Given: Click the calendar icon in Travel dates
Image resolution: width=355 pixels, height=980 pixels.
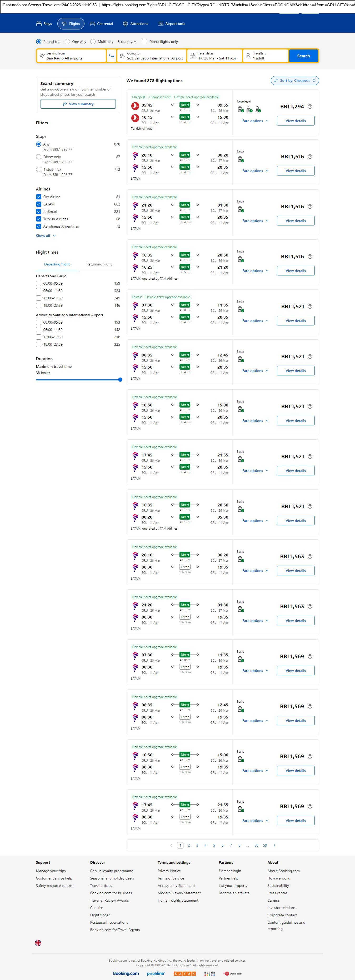Looking at the screenshot, I should click(x=193, y=56).
